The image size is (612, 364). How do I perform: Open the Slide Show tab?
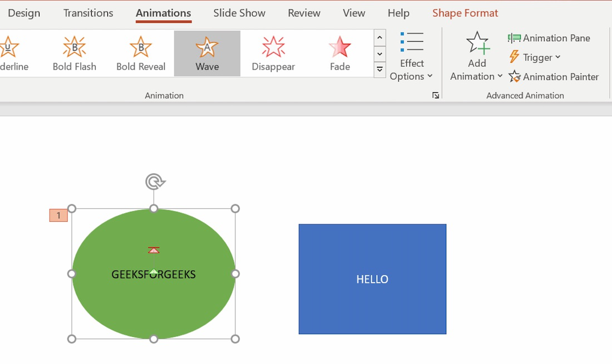click(x=239, y=13)
